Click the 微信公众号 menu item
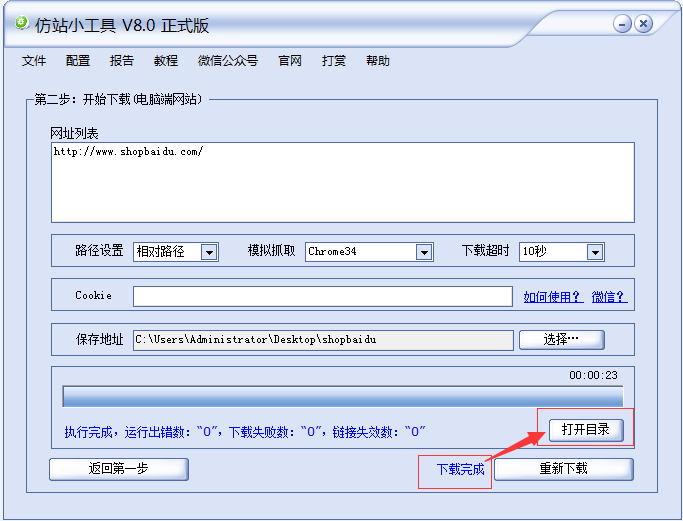683x521 pixels. [228, 61]
